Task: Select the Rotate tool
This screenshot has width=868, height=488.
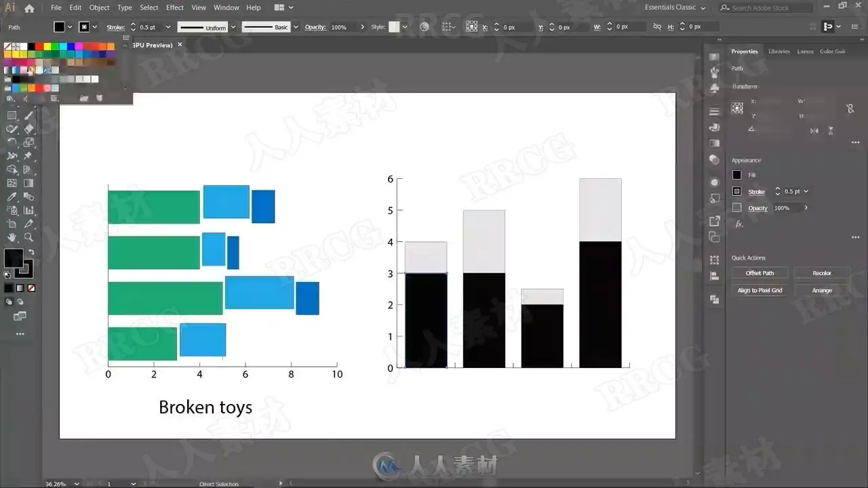Action: [12, 142]
